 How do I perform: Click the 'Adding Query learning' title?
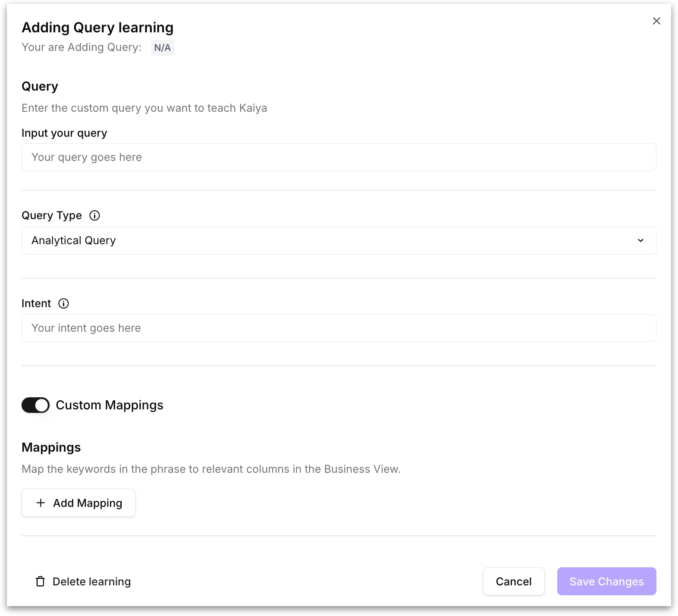pos(97,28)
